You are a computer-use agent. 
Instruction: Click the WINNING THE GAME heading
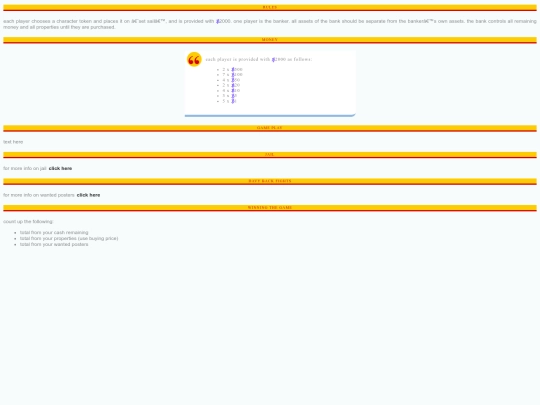[x=270, y=207]
